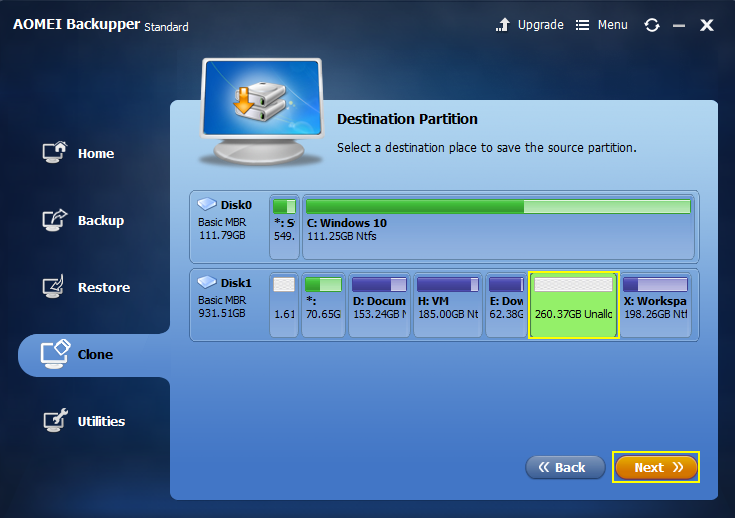Viewport: 735px width, 518px height.
Task: Select the C: Windows 10 partition
Action: coord(498,227)
